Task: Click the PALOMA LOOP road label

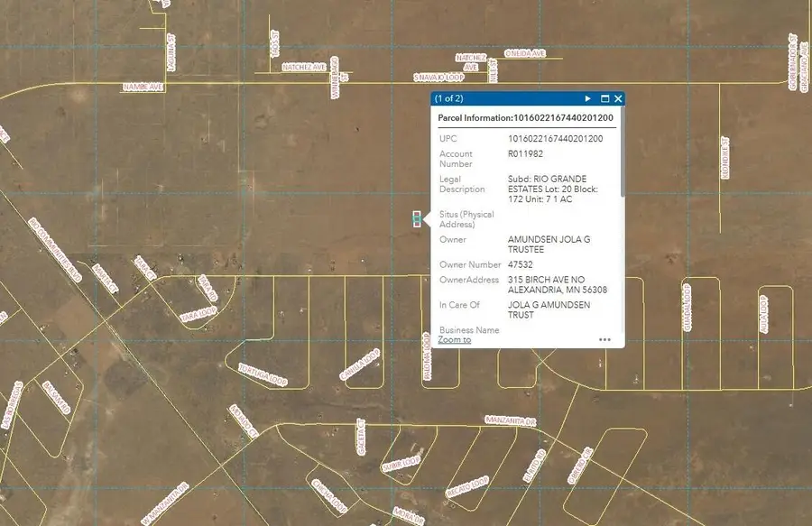Action: coord(427,356)
